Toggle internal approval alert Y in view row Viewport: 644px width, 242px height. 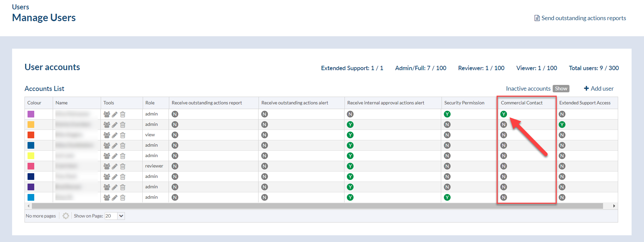350,135
